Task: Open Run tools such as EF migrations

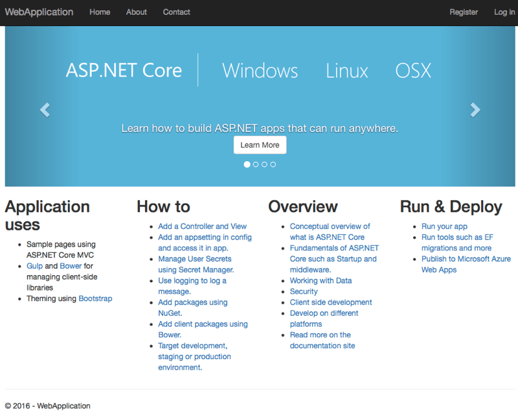Action: pyautogui.click(x=457, y=243)
